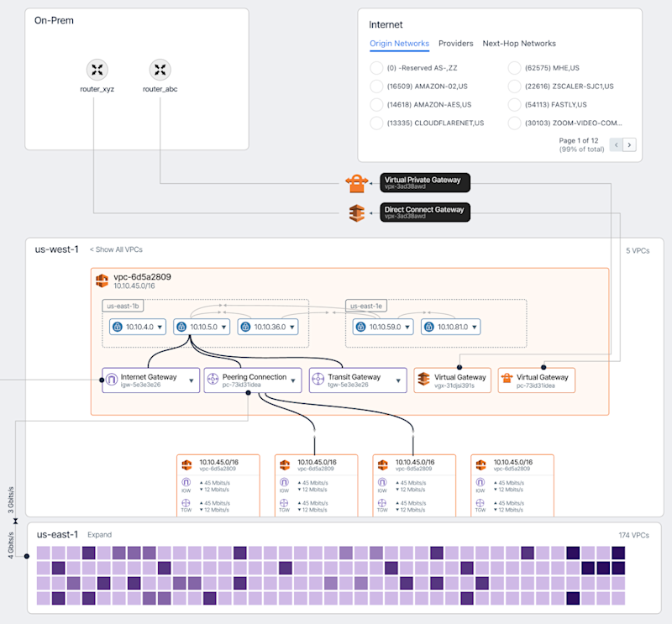The height and width of the screenshot is (624, 672).
Task: Open the 10.10.36.0 subnet dropdown arrow
Action: tap(291, 328)
